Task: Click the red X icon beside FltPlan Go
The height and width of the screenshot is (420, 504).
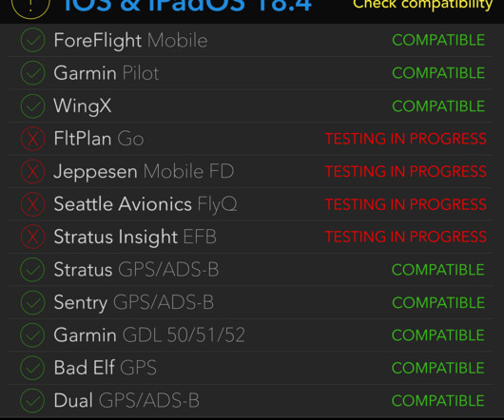Action: tap(32, 139)
